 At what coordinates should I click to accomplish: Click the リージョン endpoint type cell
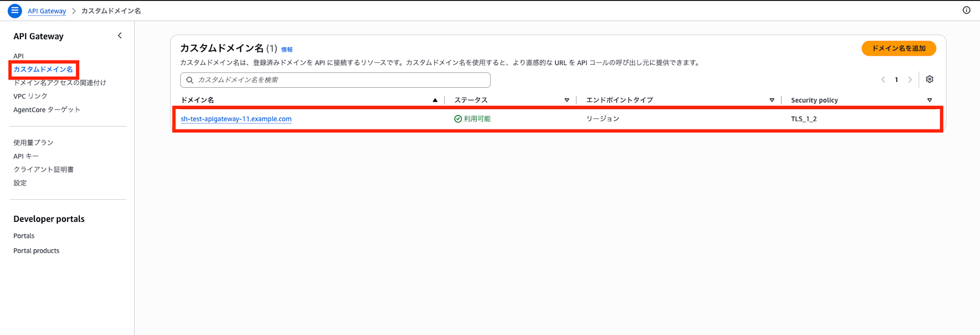(603, 119)
